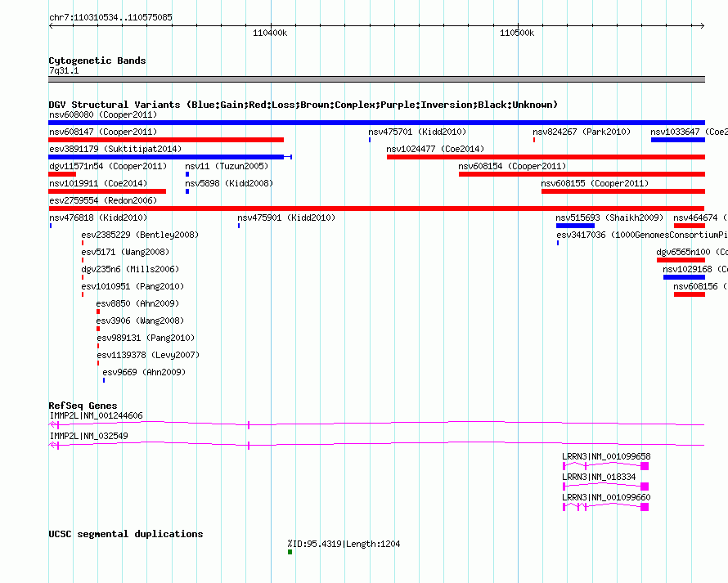Click nsv1024477 (Coe2014) variant label

click(435, 149)
